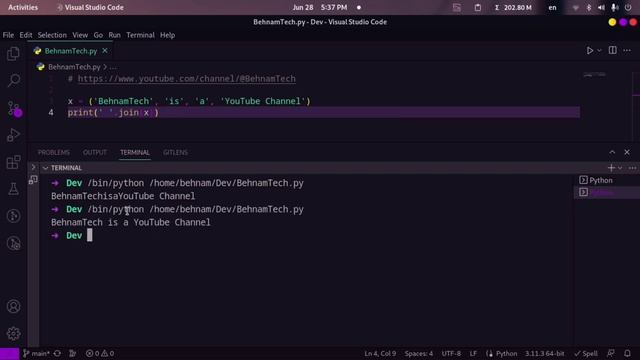This screenshot has height=360, width=640.
Task: Click the editor minimap
Action: click(x=594, y=76)
